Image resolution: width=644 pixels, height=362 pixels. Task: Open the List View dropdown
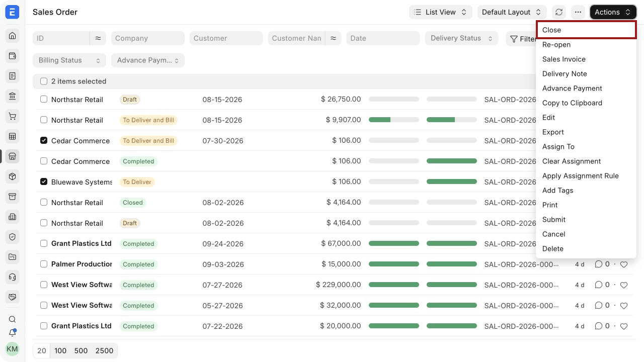pyautogui.click(x=440, y=12)
